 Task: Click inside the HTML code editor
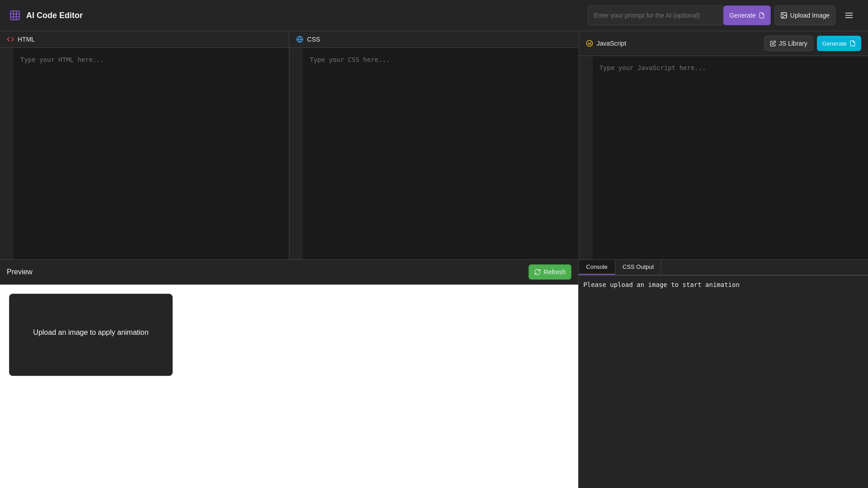pos(151,154)
